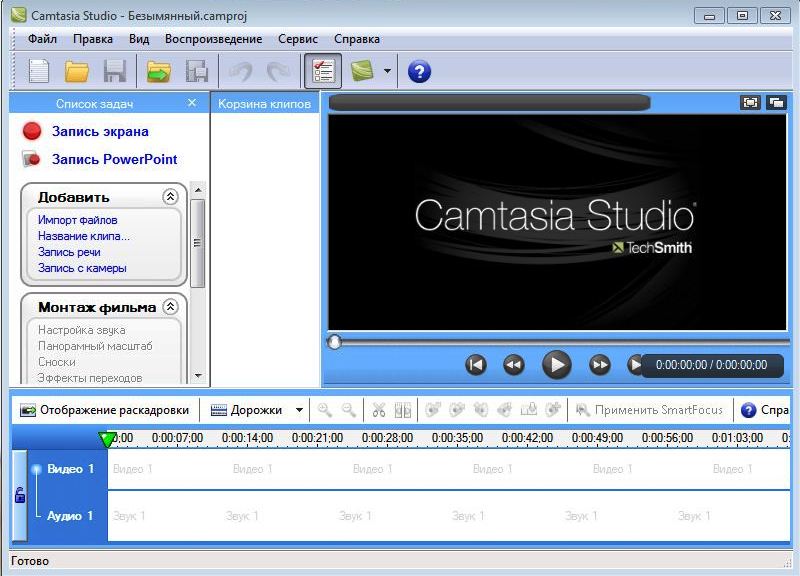Open the Дорожки dropdown arrow
This screenshot has width=800, height=576.
pyautogui.click(x=299, y=410)
